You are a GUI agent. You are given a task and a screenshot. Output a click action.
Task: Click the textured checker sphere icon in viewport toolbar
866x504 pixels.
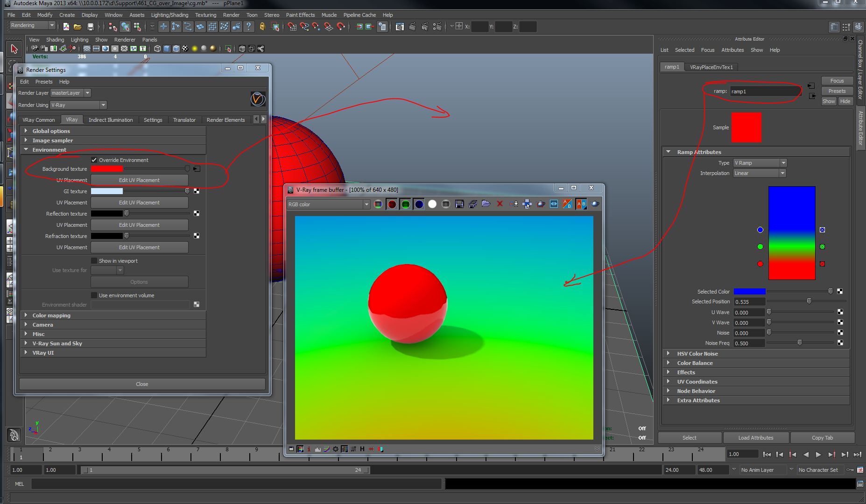185,49
